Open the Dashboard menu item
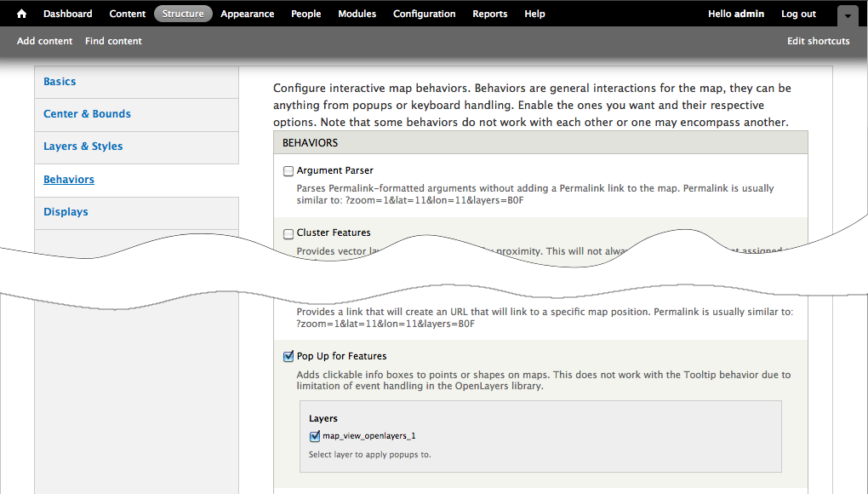868x494 pixels. pos(68,14)
